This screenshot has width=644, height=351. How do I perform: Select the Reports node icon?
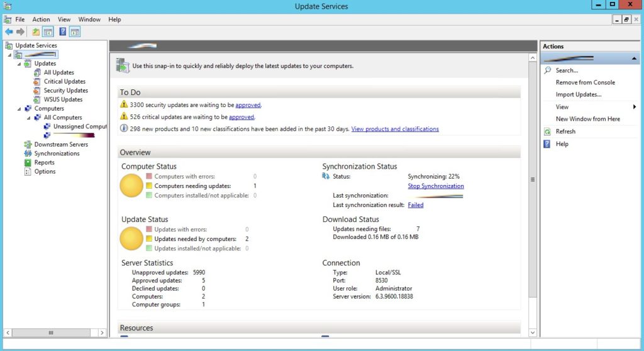[28, 162]
